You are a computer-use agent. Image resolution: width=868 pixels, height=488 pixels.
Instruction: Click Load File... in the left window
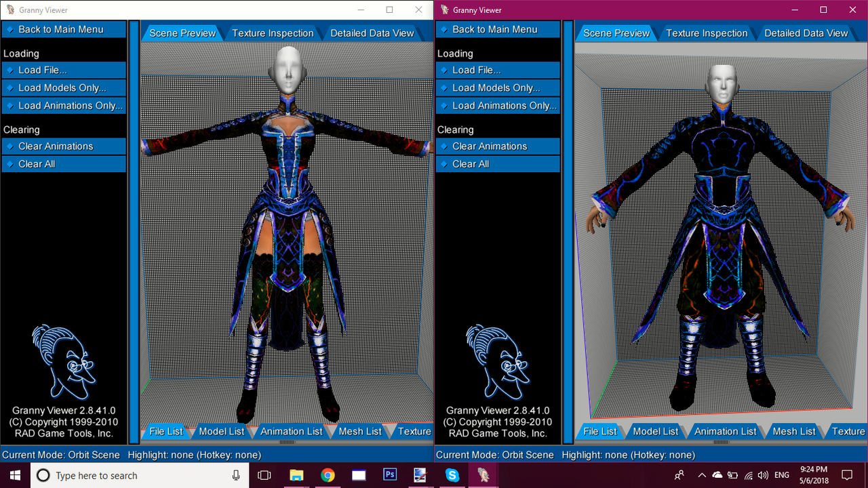[x=64, y=70]
